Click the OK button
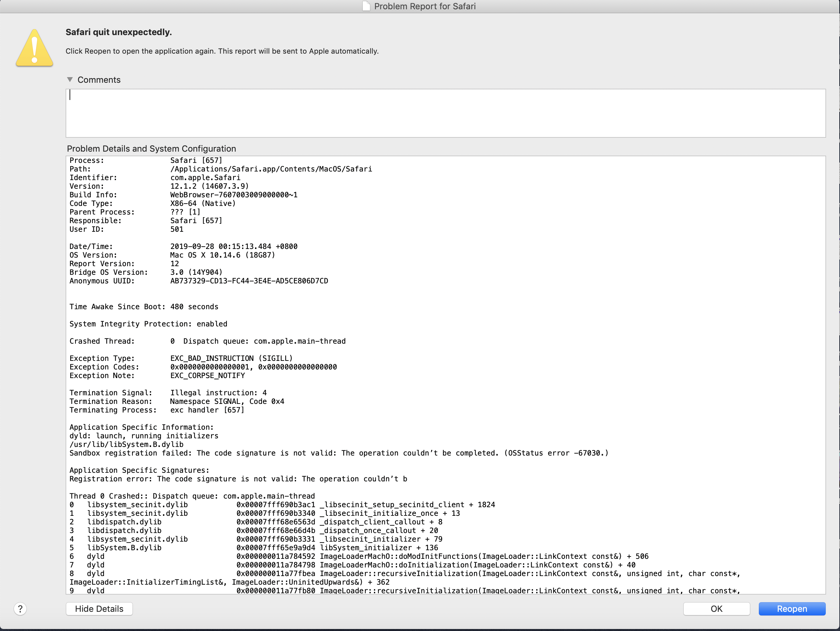The image size is (840, 631). 716,608
